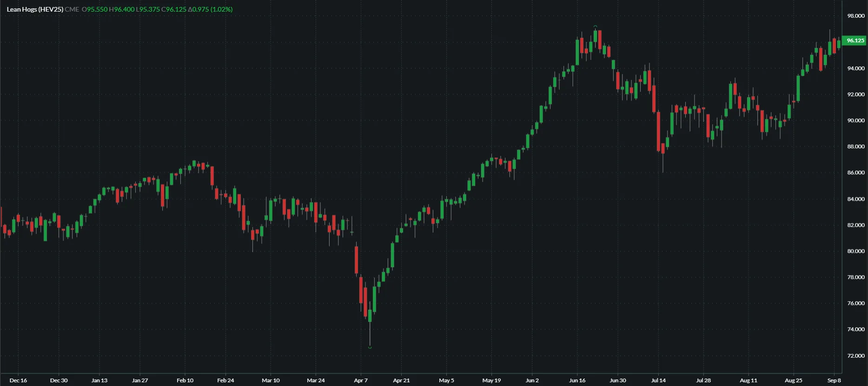Image resolution: width=868 pixels, height=386 pixels.
Task: Click the green 96.125 current price tag
Action: (855, 40)
